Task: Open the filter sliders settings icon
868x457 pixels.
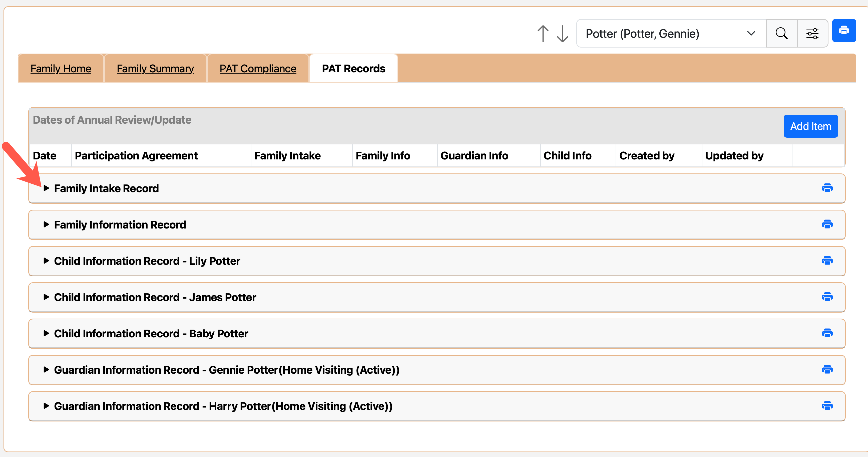Action: point(812,34)
